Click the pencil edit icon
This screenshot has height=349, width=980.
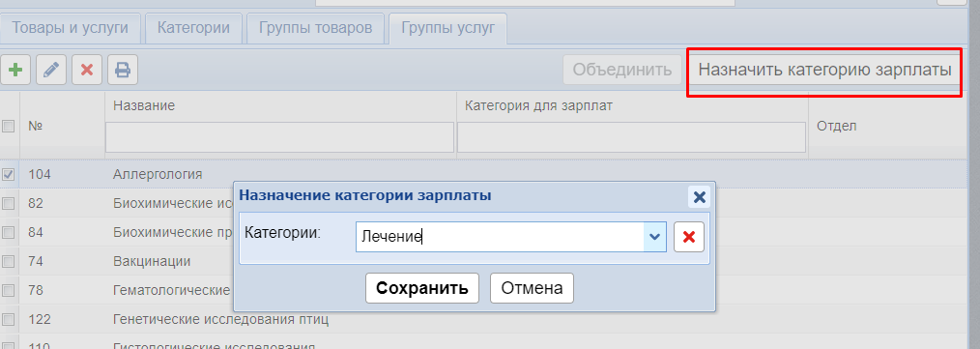[x=51, y=70]
